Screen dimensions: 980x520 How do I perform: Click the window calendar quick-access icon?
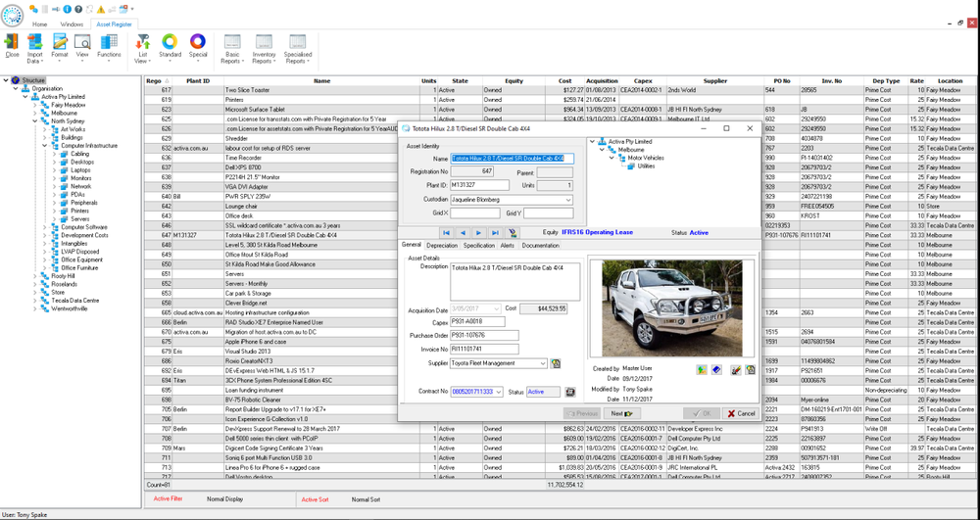[x=123, y=10]
